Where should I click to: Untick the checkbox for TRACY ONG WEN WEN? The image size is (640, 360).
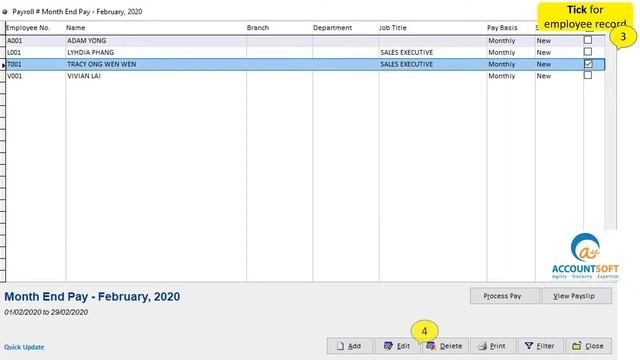[x=588, y=64]
